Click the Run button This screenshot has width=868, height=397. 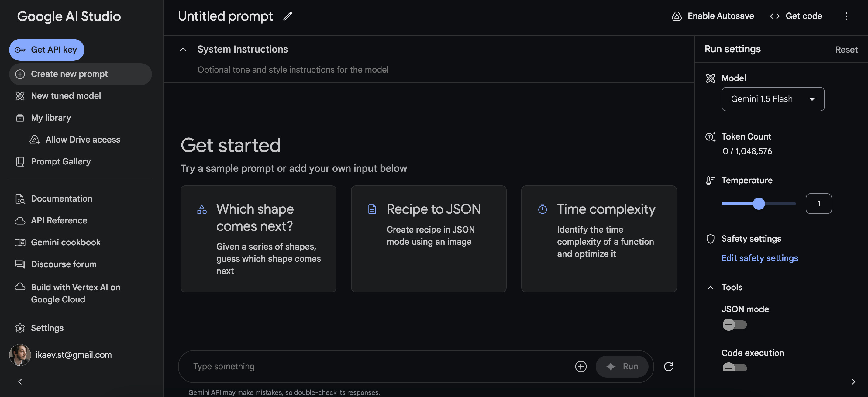click(622, 367)
